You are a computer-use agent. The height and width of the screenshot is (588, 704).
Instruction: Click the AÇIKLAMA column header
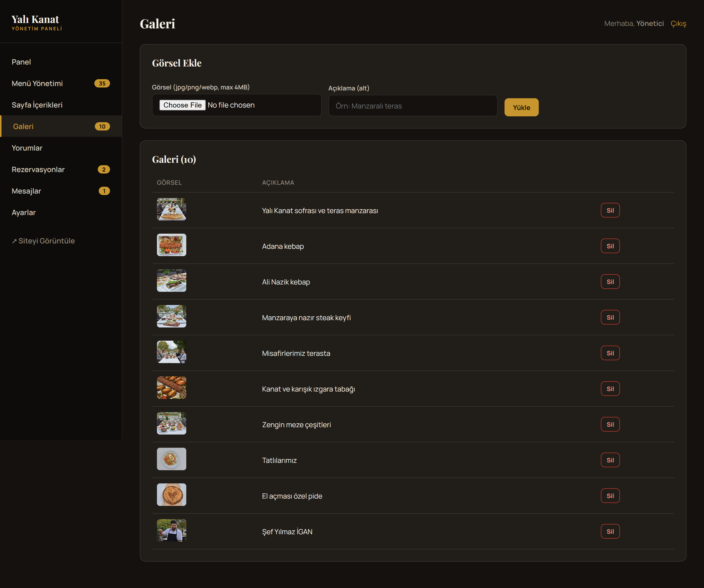pos(278,183)
